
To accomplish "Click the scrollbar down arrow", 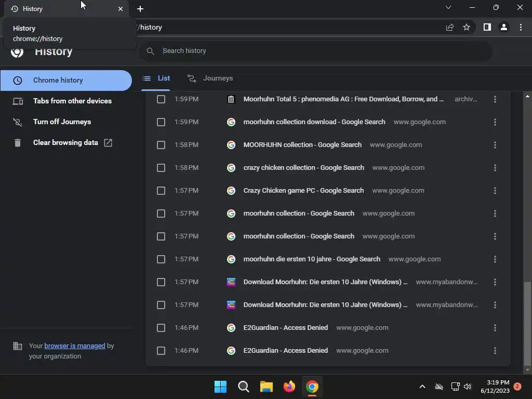I will click(527, 370).
